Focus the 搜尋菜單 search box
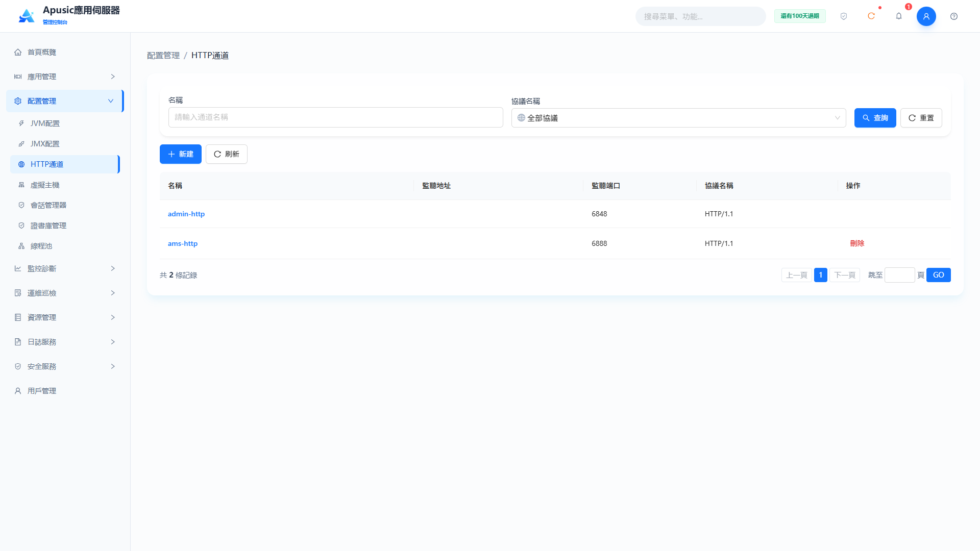980x551 pixels. [x=700, y=16]
